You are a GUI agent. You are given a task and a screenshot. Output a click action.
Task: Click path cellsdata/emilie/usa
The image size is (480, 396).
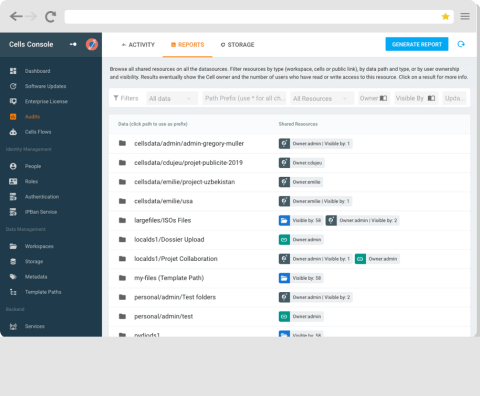163,201
